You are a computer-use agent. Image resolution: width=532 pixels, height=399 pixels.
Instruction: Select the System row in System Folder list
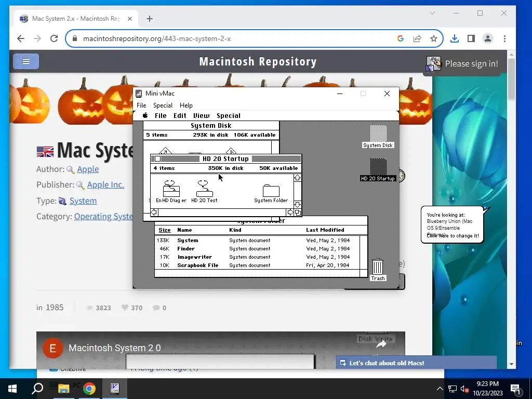257,240
